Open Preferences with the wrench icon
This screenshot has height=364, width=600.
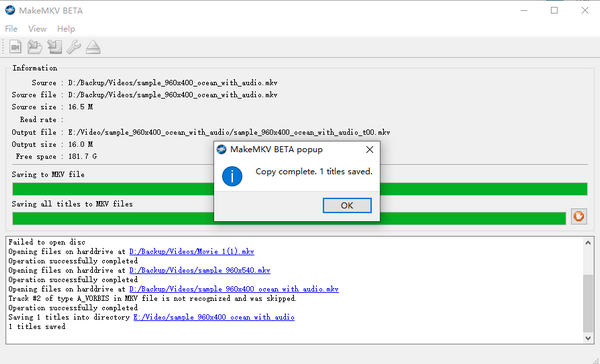coord(73,47)
